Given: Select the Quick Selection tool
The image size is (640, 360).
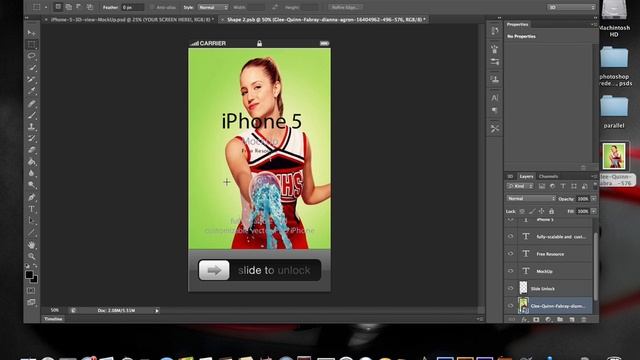Looking at the screenshot, I should (31, 67).
